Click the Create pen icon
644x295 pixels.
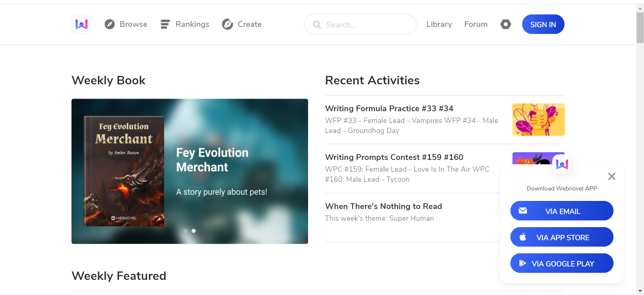228,24
